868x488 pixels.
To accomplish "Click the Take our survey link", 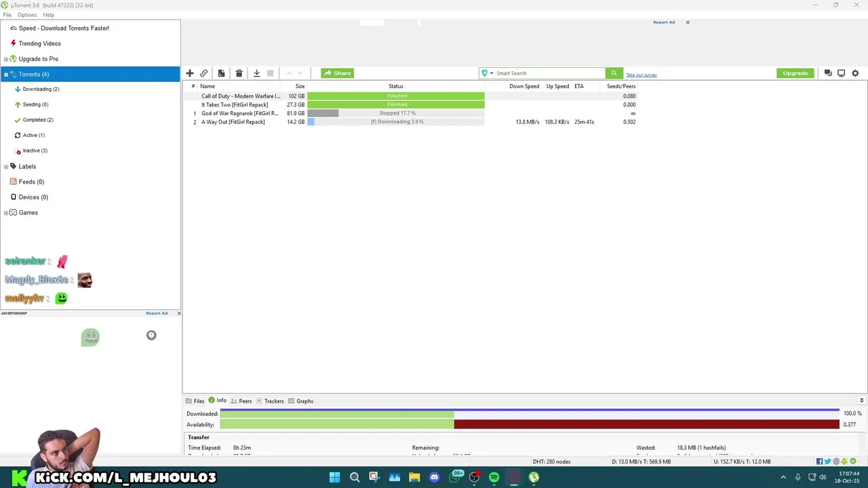I will coord(641,75).
